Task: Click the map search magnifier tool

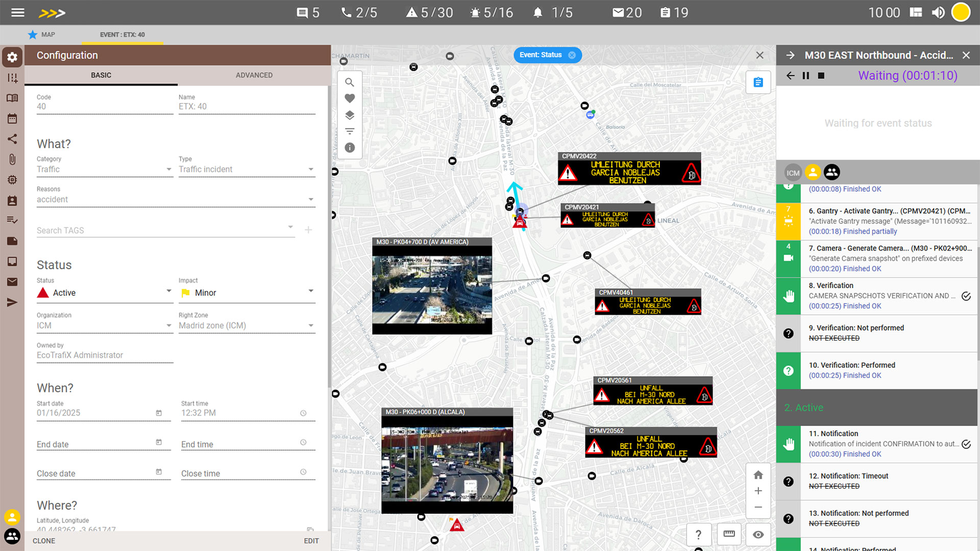Action: tap(350, 82)
